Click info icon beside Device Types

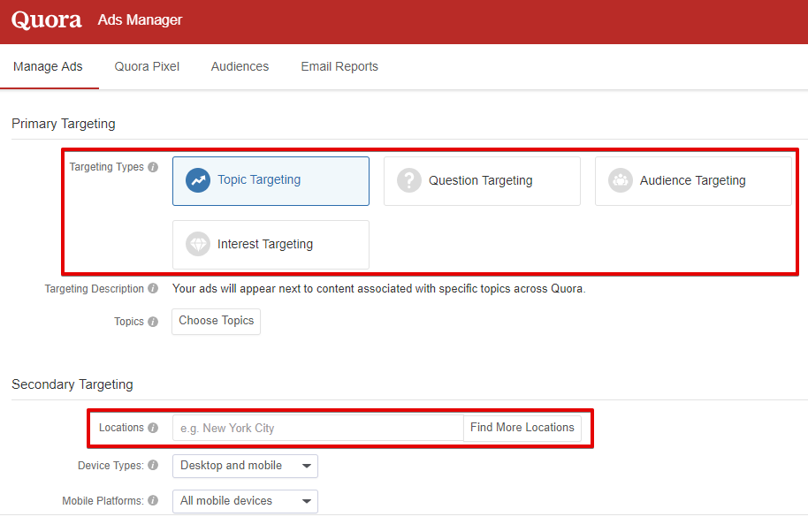coord(153,465)
